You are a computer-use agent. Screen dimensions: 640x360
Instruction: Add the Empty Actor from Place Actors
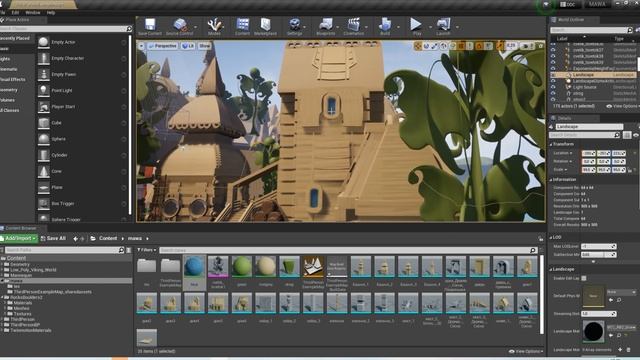coord(82,42)
